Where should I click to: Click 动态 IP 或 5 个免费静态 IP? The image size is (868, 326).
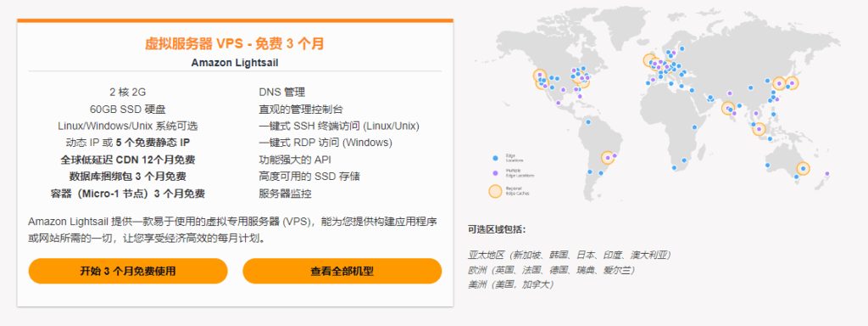(128, 143)
